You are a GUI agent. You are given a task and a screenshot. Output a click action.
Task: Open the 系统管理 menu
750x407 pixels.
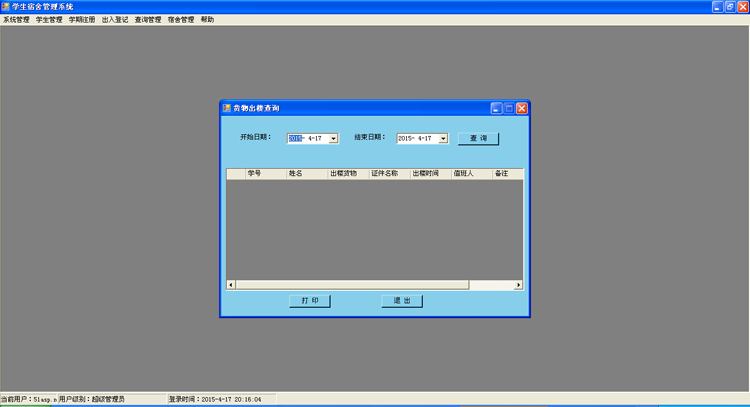point(16,20)
